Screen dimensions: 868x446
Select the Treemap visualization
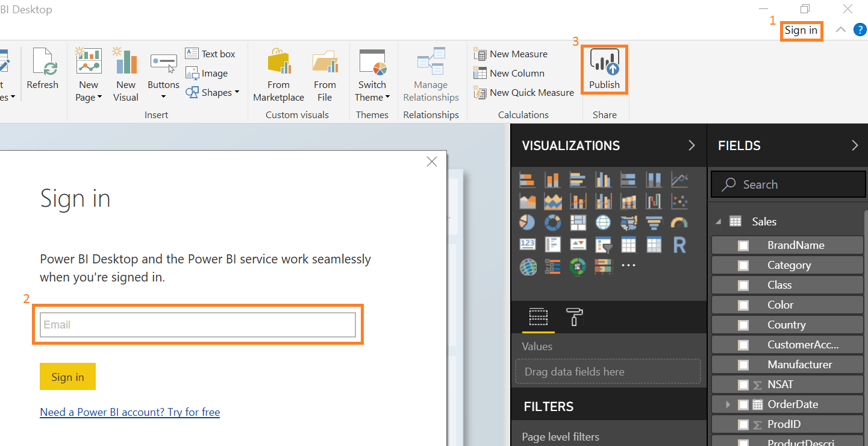(x=578, y=223)
